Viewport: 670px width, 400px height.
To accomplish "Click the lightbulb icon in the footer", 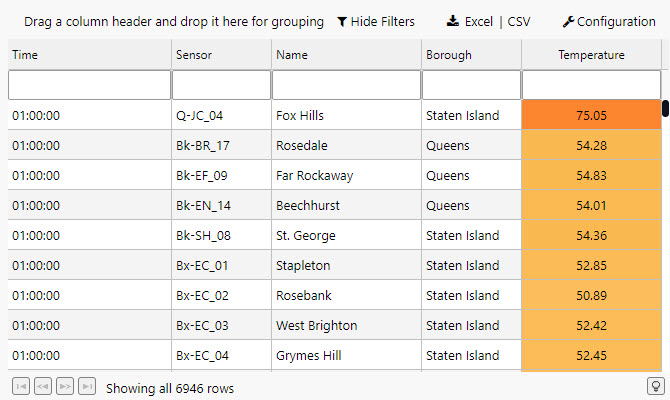I will 656,386.
